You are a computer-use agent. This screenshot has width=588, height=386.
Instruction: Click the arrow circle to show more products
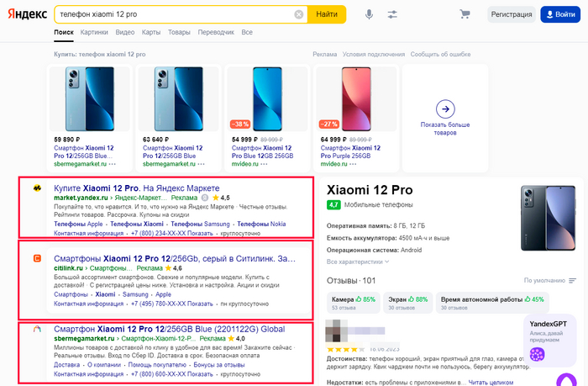(445, 108)
